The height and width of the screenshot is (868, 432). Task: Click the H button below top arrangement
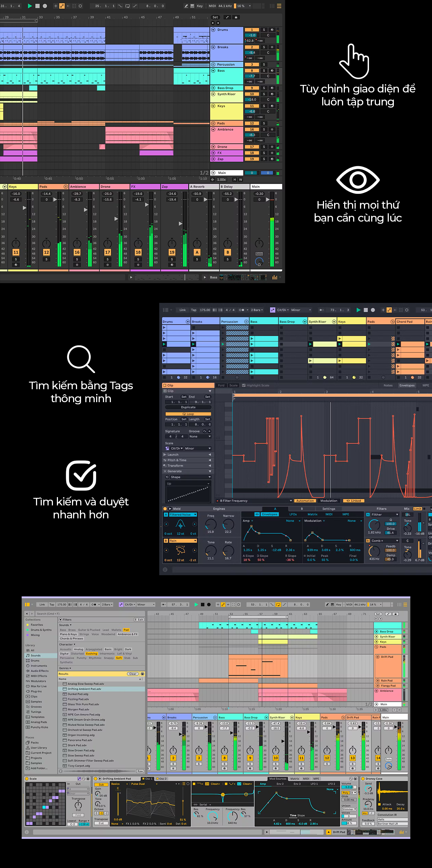(235, 179)
